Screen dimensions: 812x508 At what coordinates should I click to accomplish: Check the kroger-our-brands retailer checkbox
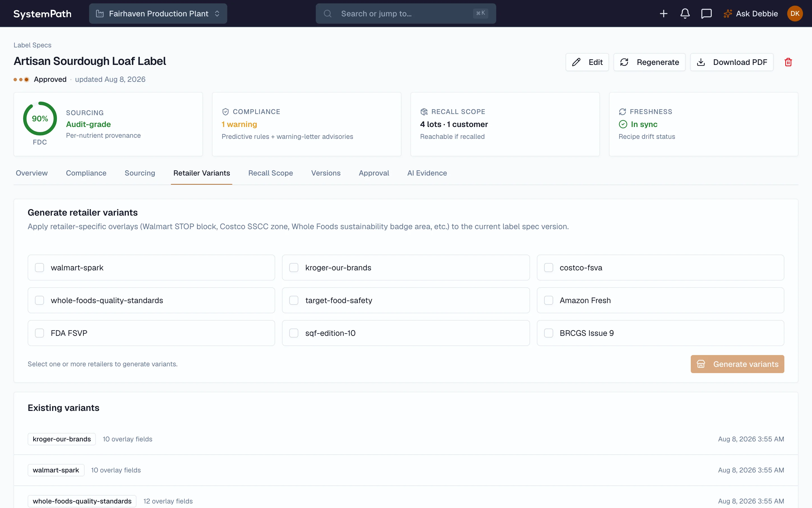294,268
